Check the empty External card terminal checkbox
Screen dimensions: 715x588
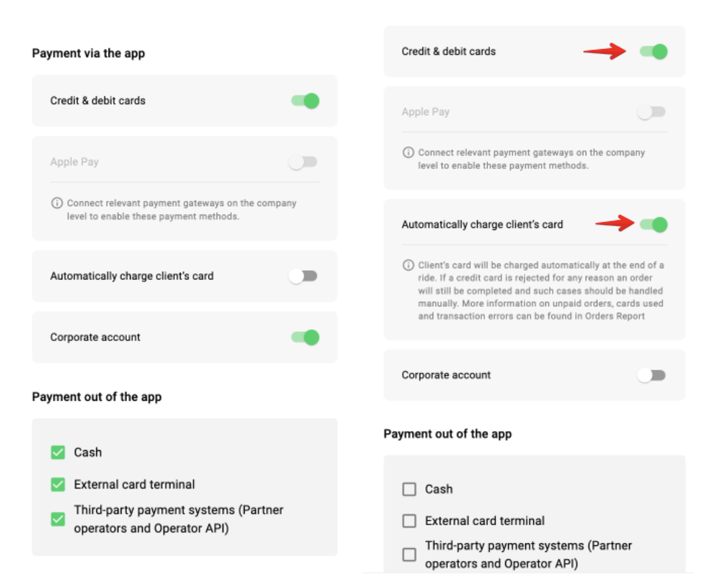[409, 522]
